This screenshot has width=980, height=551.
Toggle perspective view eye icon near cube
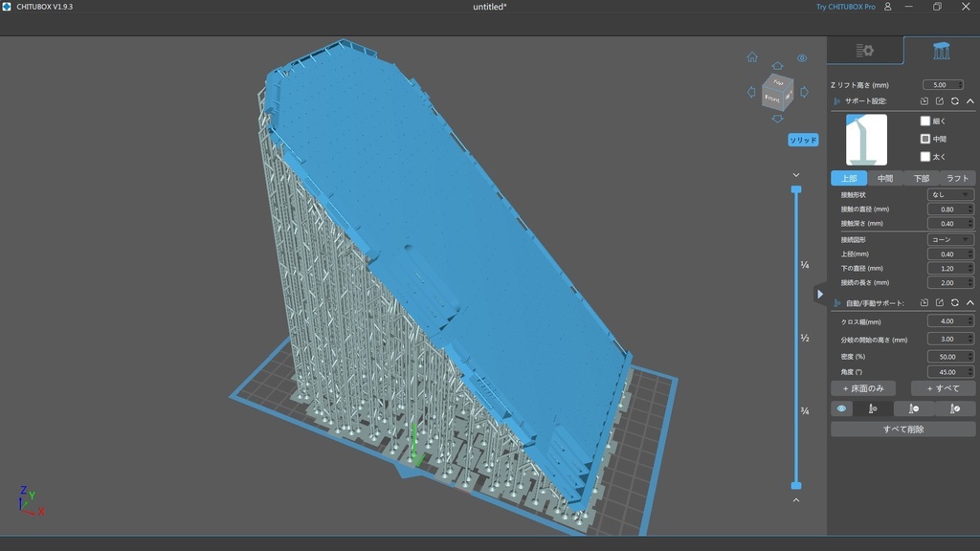click(802, 58)
